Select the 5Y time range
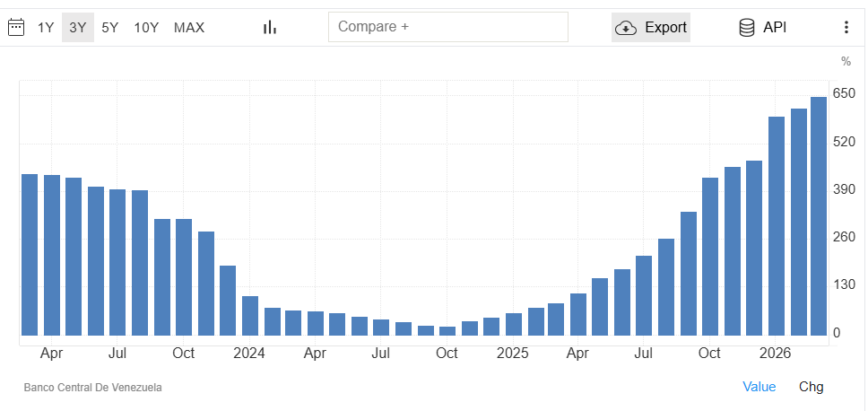The width and height of the screenshot is (868, 411). pos(109,27)
